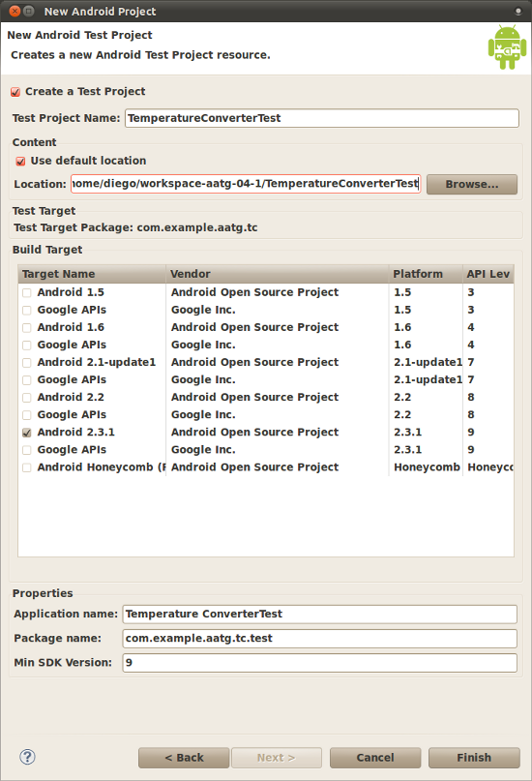Click the 'Test Target Package: com.example.aatg.tc' text
This screenshot has width=532, height=781.
pyautogui.click(x=135, y=227)
